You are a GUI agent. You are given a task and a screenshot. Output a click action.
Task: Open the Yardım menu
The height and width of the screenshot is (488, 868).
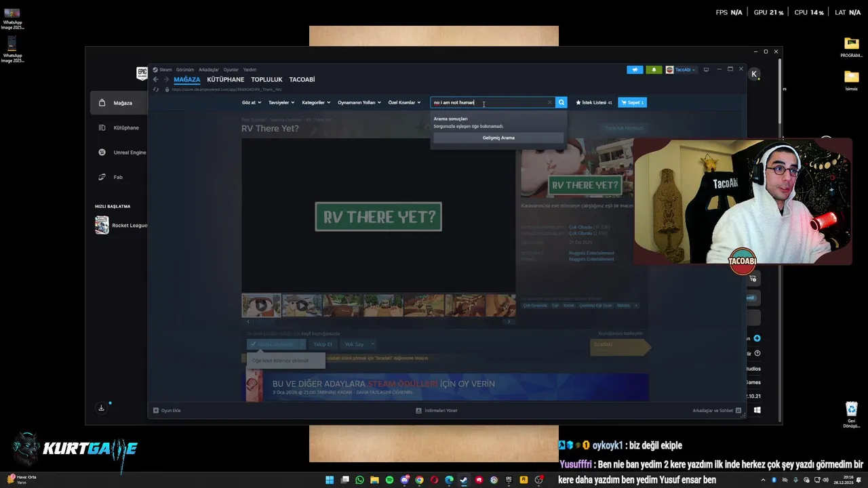tap(250, 69)
